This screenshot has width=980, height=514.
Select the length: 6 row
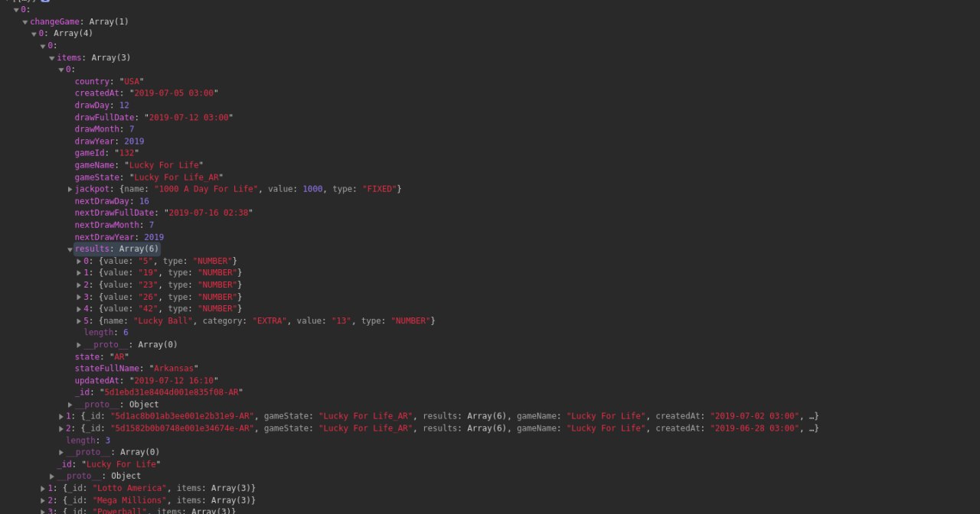pos(106,333)
